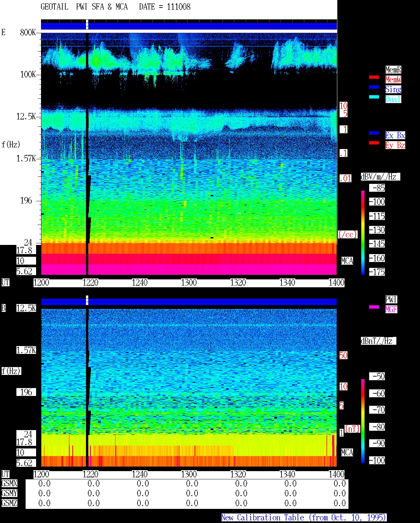Click the 800K frequency axis label
The image size is (420, 523).
click(x=28, y=33)
